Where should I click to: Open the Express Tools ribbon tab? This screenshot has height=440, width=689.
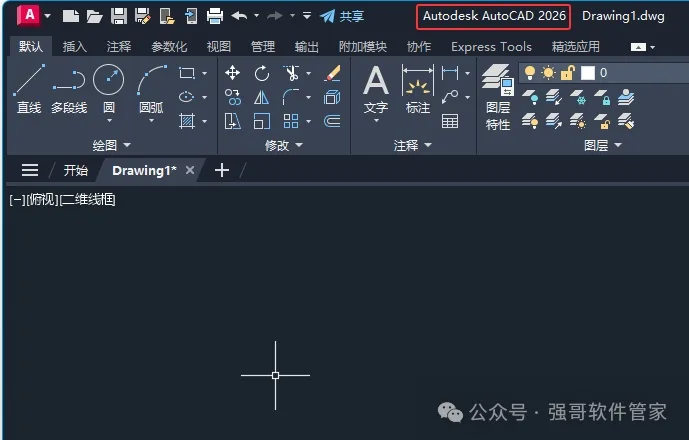491,47
